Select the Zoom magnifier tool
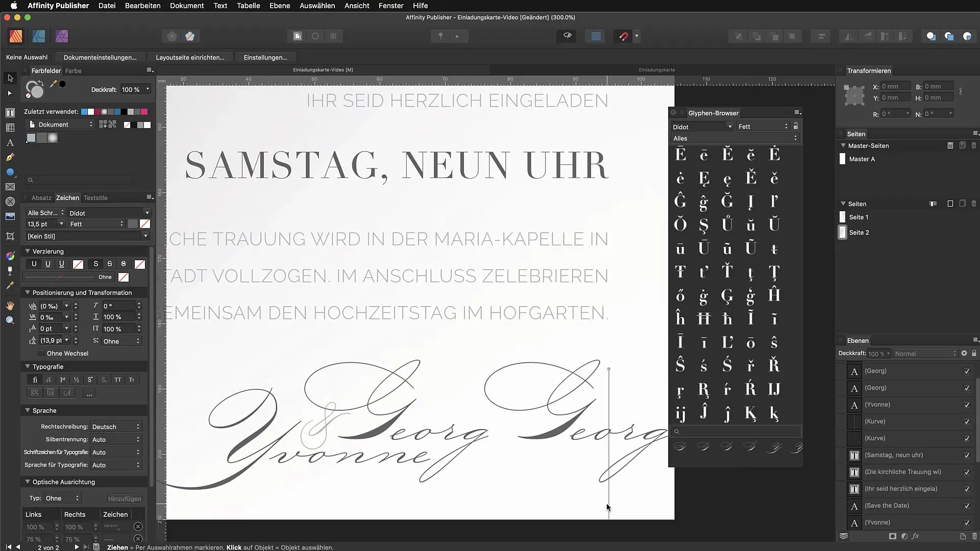This screenshot has width=980, height=551. (x=10, y=320)
